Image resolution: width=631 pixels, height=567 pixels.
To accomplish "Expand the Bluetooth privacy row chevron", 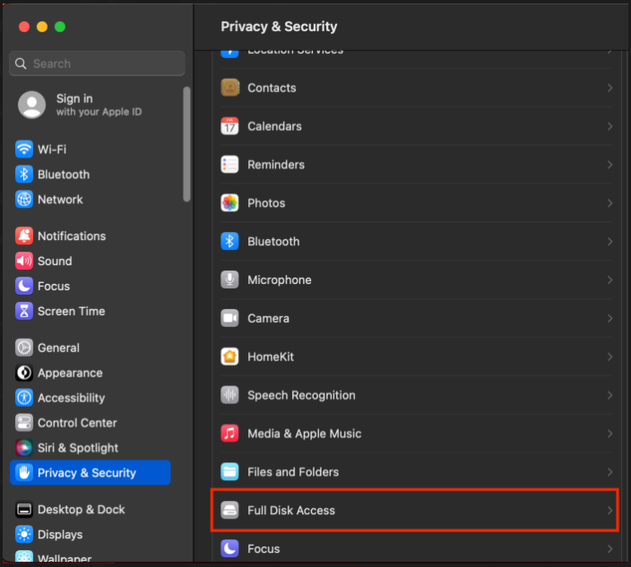I will pyautogui.click(x=609, y=242).
